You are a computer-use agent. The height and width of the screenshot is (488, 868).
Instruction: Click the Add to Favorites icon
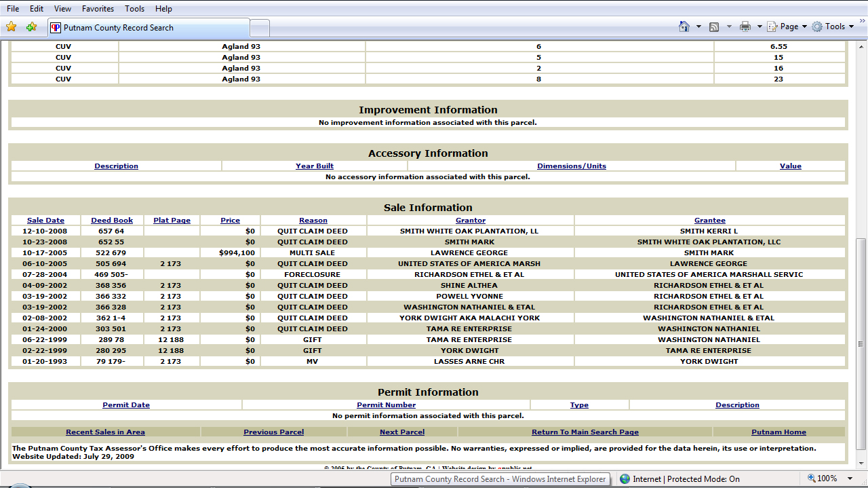(31, 27)
